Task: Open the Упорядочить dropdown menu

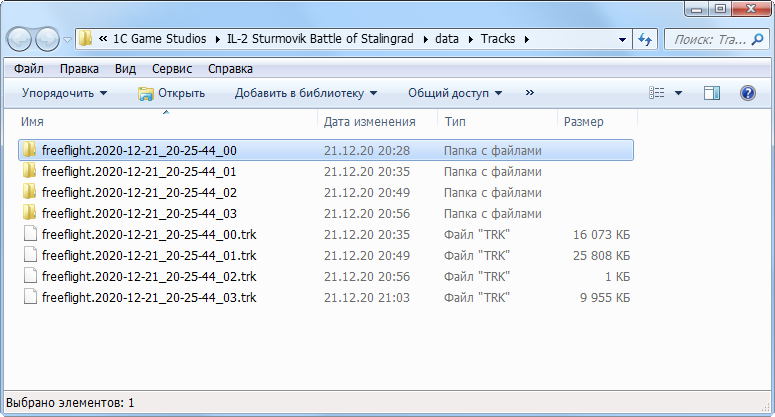Action: (x=64, y=93)
